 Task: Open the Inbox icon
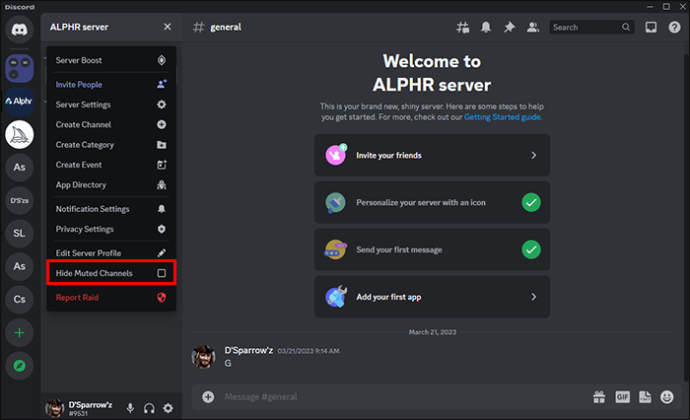tap(651, 27)
